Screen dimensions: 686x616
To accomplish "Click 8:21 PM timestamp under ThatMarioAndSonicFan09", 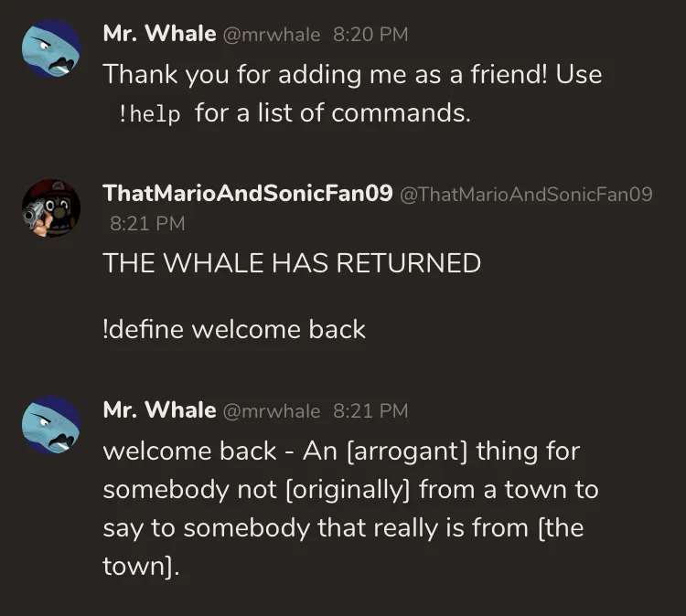I will pyautogui.click(x=147, y=223).
